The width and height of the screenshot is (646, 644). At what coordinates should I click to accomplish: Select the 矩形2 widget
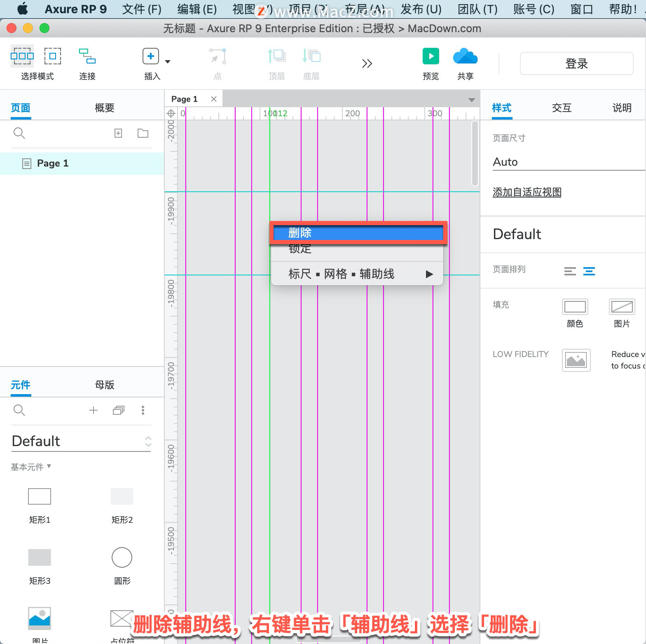click(x=122, y=497)
